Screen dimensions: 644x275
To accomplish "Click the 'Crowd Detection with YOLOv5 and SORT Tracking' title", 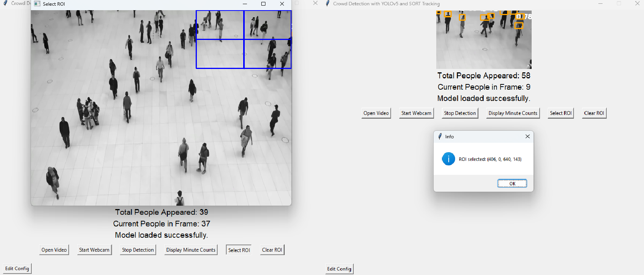I will pyautogui.click(x=386, y=3).
